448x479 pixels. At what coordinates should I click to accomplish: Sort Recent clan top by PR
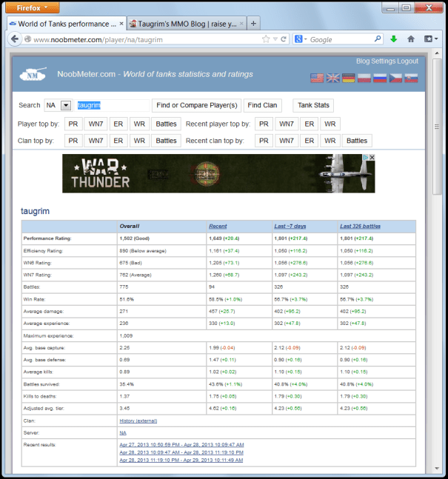(264, 141)
